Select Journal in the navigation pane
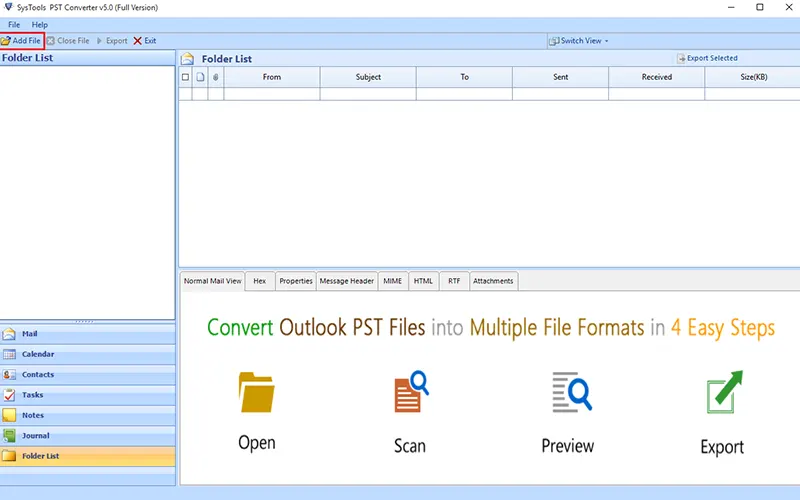The width and height of the screenshot is (800, 500). [88, 436]
